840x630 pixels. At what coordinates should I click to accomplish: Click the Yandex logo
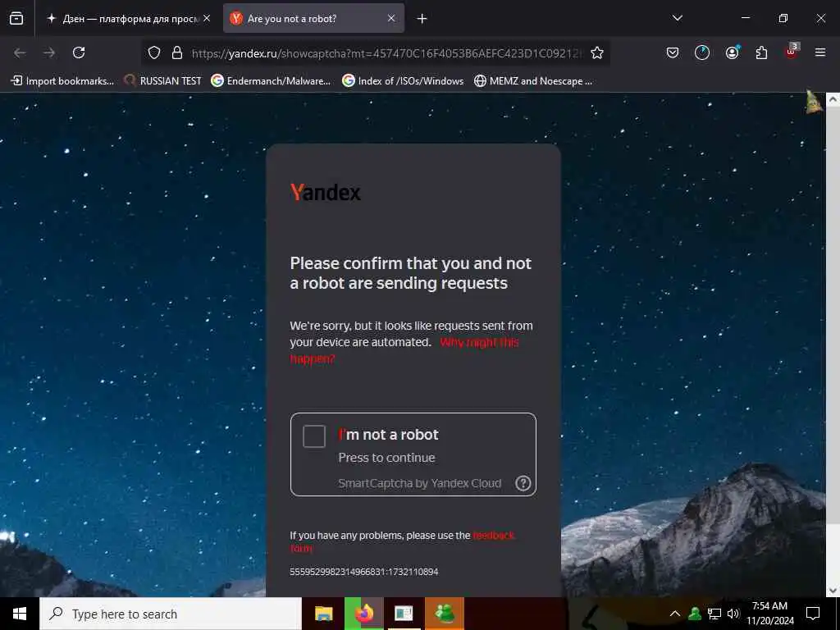(325, 192)
